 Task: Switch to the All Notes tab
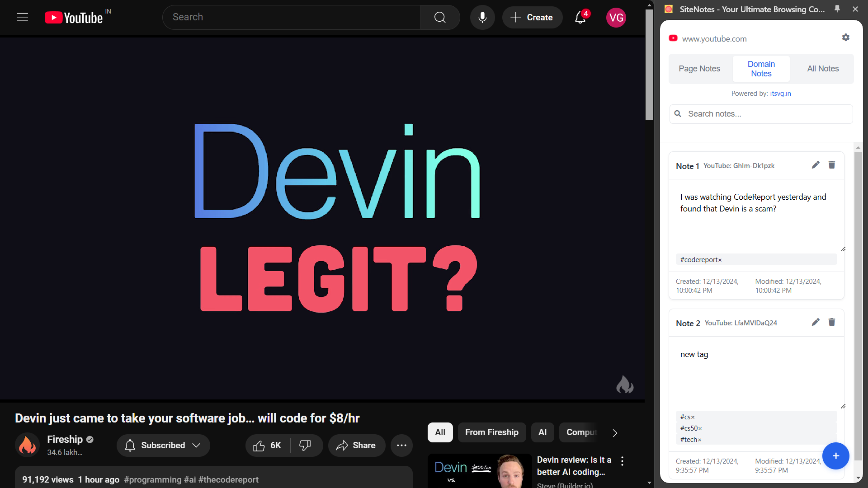[x=823, y=69]
